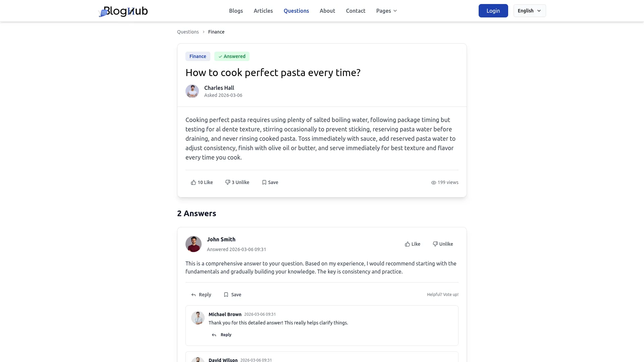Switch to the Articles section
Screen dimensions: 644x362
[263, 11]
